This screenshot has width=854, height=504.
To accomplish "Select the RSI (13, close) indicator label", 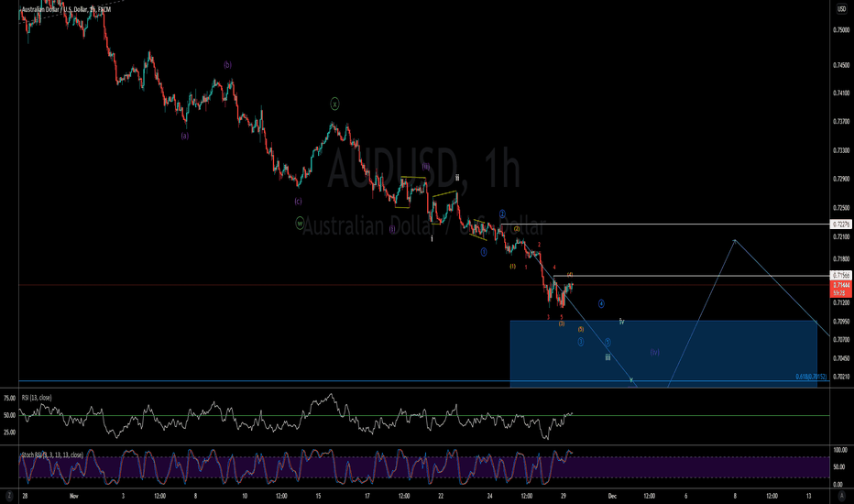I will [37, 398].
